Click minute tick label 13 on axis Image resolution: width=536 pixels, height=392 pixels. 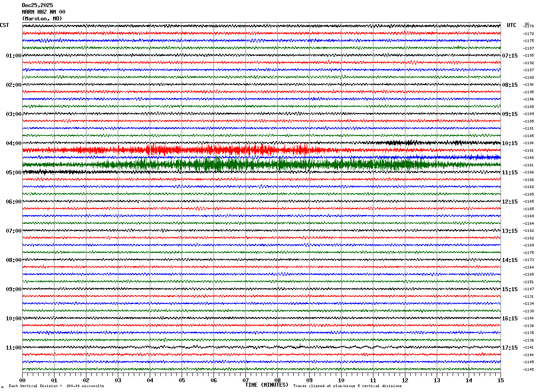(437, 380)
